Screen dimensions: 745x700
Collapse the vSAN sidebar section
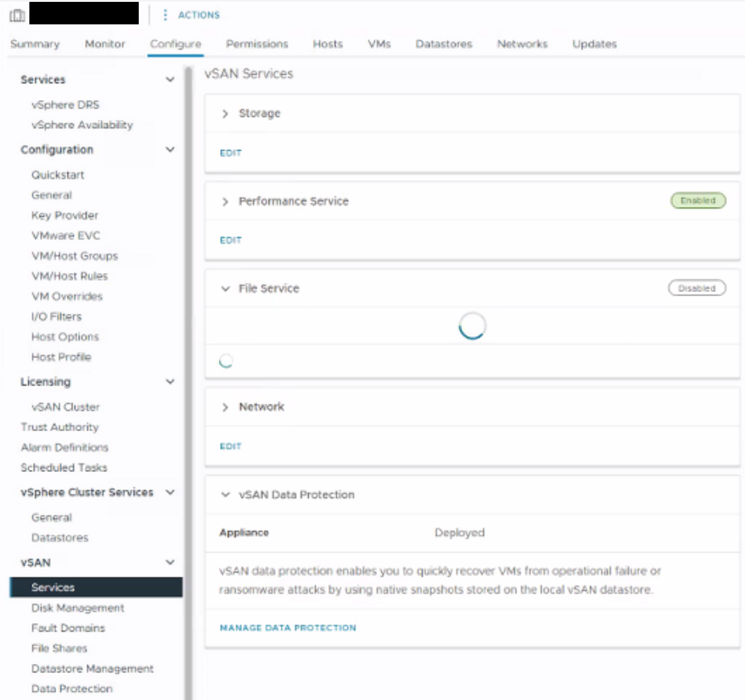(169, 562)
